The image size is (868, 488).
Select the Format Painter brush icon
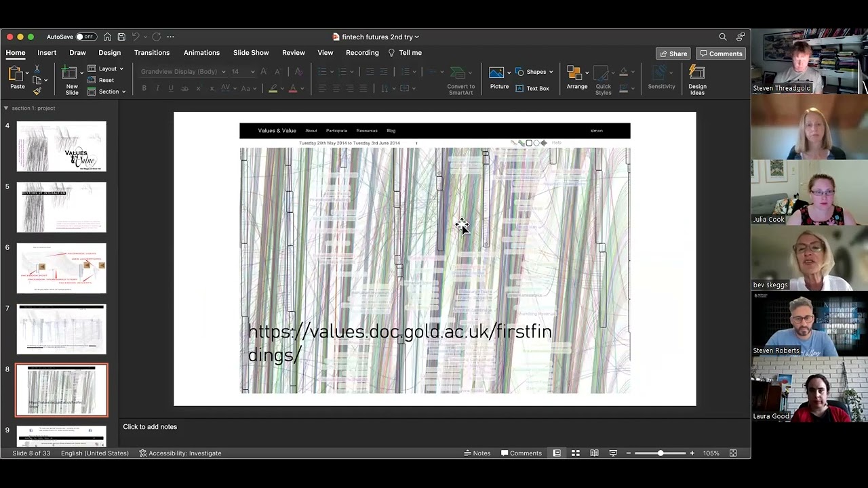click(x=37, y=91)
